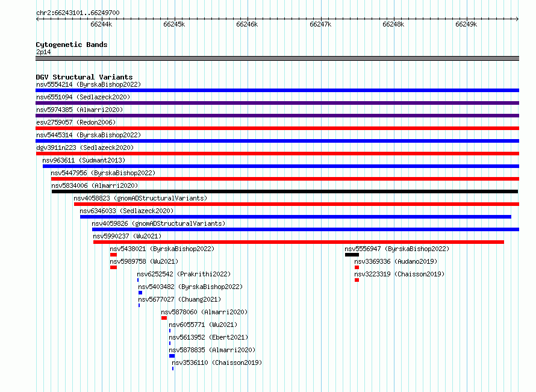Open the nsv6055771 (Wu2021) variant
This screenshot has width=536, height=392.
tap(203, 325)
